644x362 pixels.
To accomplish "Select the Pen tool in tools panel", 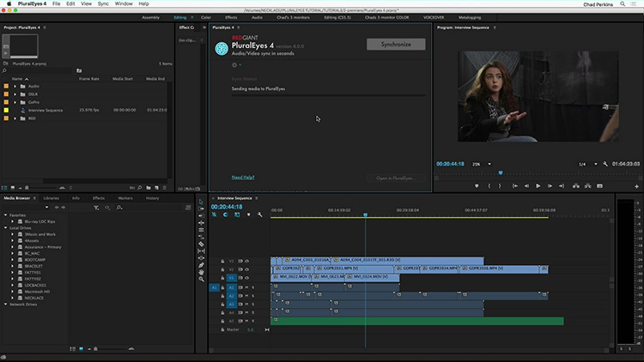I will pyautogui.click(x=201, y=265).
